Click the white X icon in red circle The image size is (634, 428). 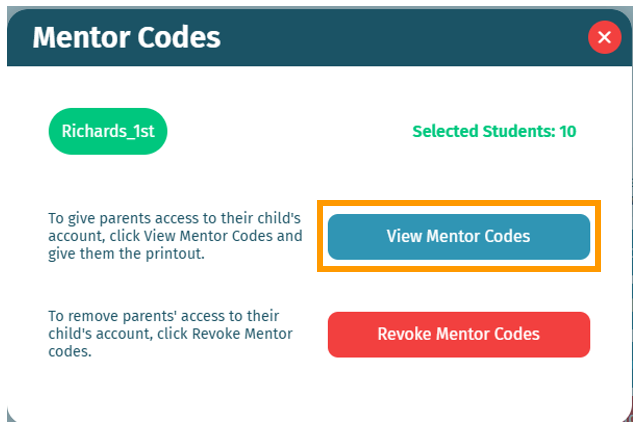pyautogui.click(x=604, y=37)
